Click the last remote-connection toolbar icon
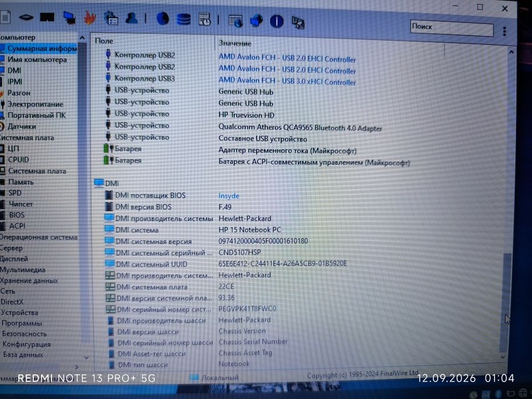 pos(298,23)
